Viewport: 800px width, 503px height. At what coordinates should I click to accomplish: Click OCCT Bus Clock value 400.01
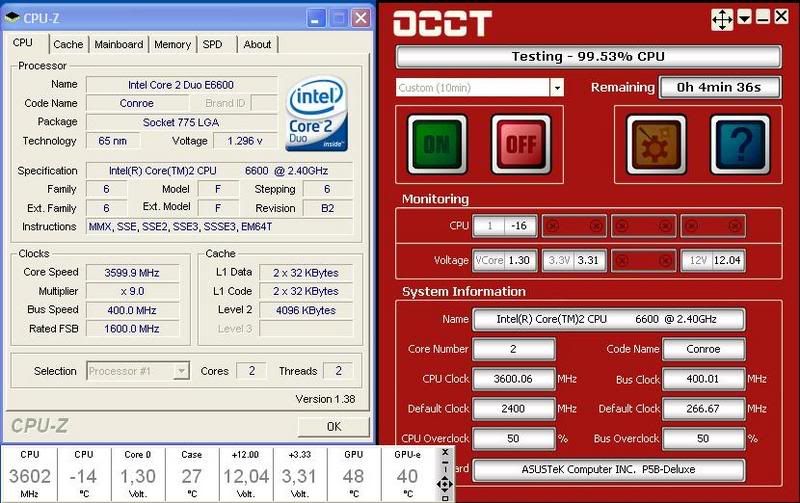[x=703, y=379]
